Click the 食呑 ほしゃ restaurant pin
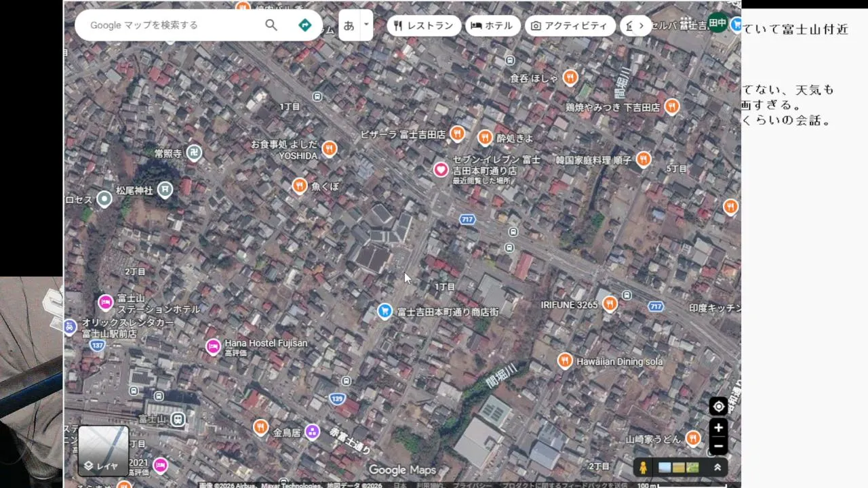This screenshot has width=868, height=488. point(570,77)
